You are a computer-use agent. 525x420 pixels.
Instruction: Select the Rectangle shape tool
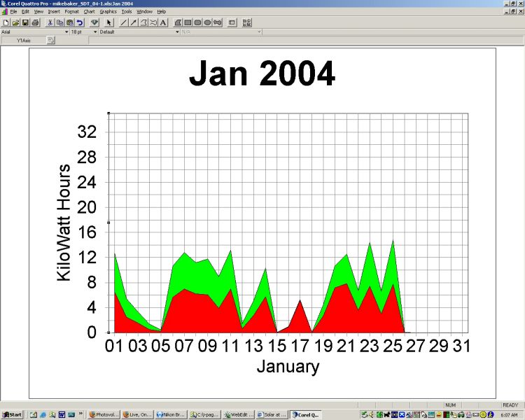point(188,22)
